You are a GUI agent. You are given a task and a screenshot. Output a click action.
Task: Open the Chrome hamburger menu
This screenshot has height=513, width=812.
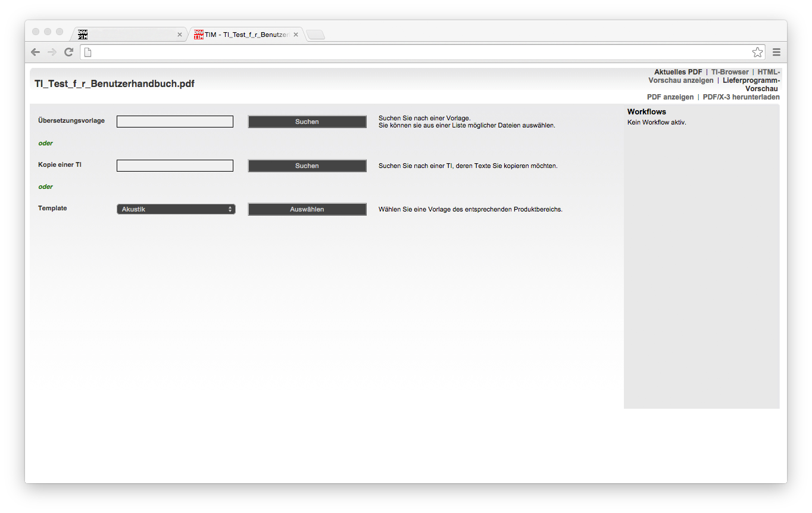(776, 52)
